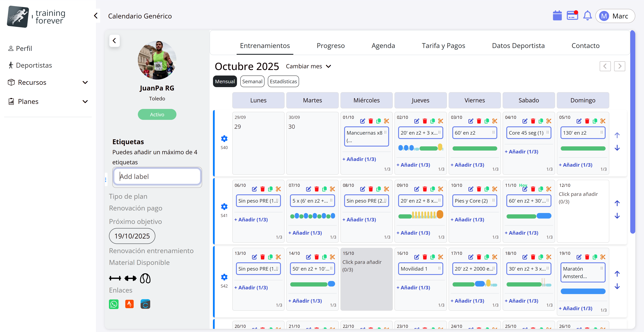Click the notifications bell icon
The image size is (644, 332).
[x=587, y=16]
